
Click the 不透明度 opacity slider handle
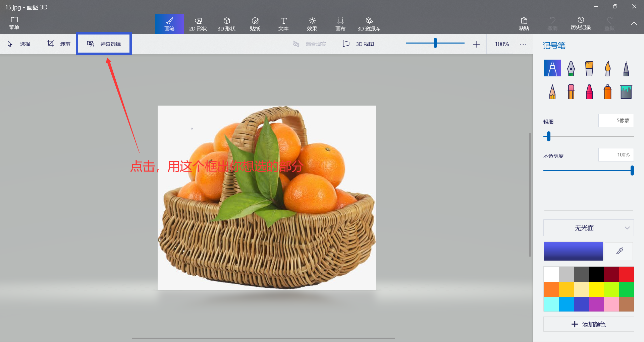click(632, 170)
